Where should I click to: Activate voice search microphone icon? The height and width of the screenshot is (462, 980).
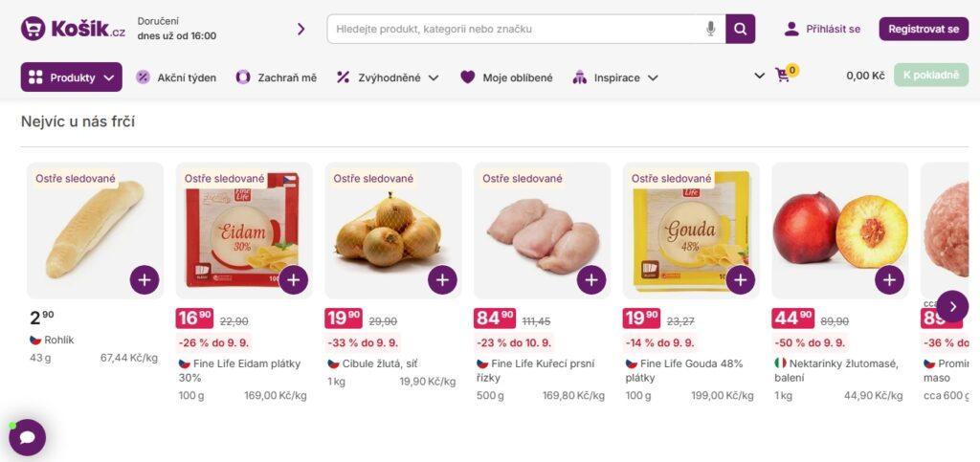(x=710, y=29)
